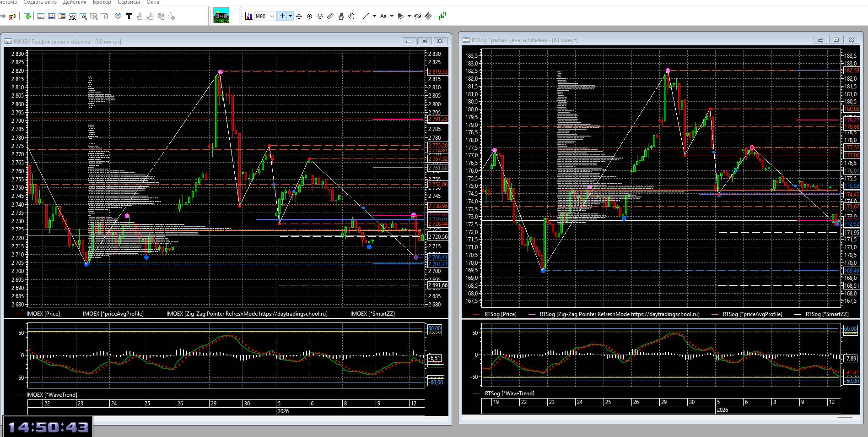Expand the Aa text tool dropdown arrow
Viewport: 868px width, 437px height.
click(x=392, y=16)
